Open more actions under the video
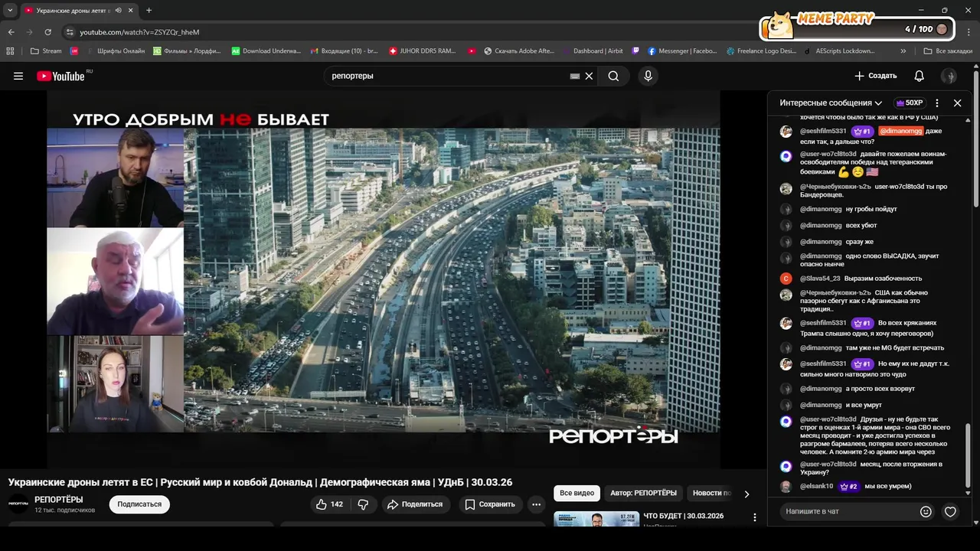The image size is (980, 551). coord(536,504)
